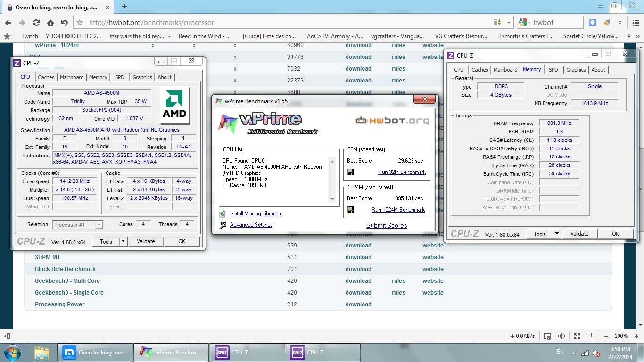The image size is (644, 362).
Task: Expand the address bar history dropdown
Action: [x=509, y=23]
